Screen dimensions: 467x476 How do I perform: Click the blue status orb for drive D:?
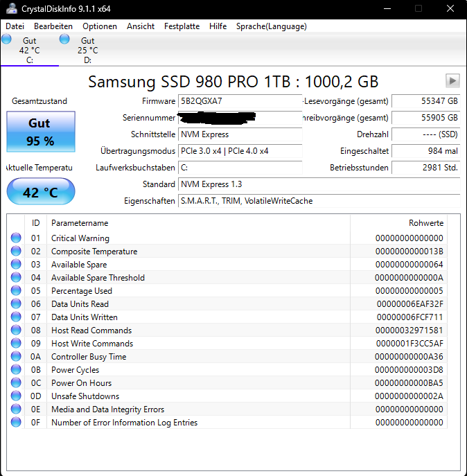coord(64,39)
